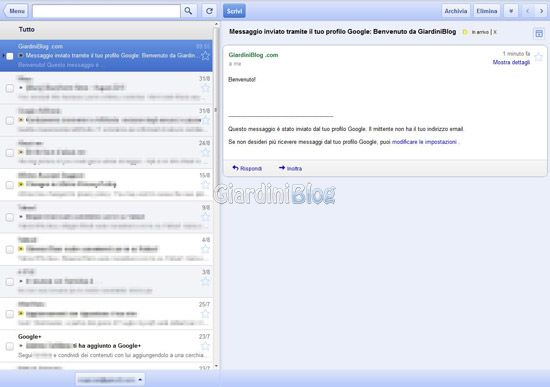Expand sender details via Mostra dettagli

click(x=511, y=62)
